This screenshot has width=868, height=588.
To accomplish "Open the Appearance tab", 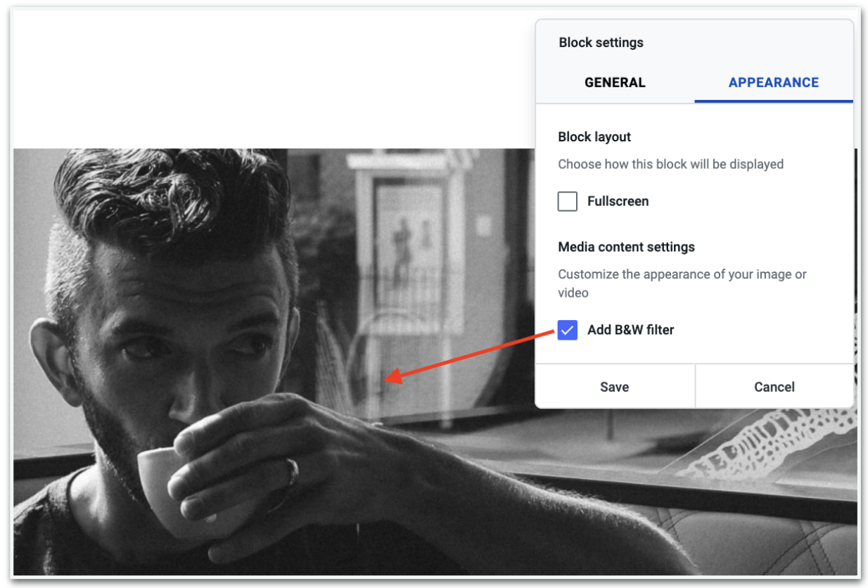I will (774, 82).
